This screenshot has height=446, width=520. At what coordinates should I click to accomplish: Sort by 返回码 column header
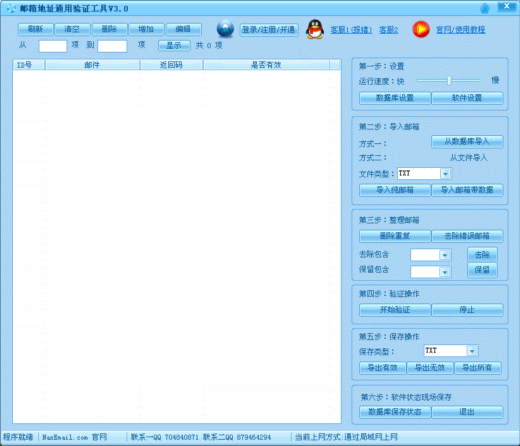click(x=171, y=65)
